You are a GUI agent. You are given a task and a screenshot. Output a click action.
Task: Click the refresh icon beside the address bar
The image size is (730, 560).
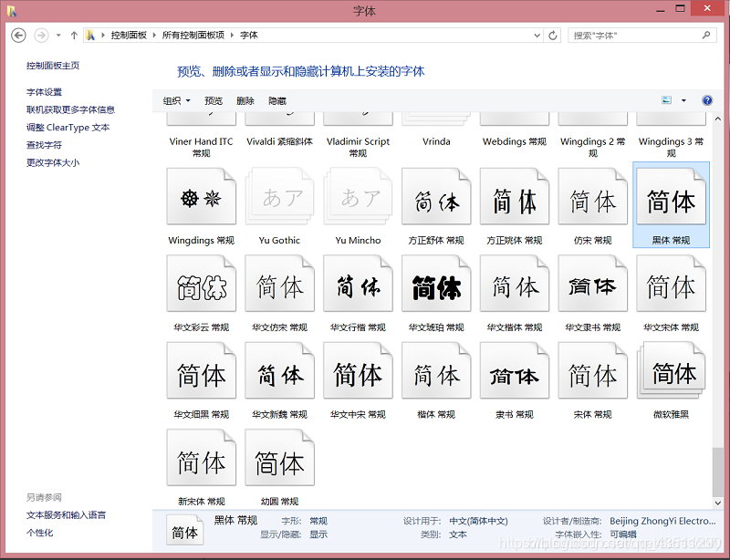click(553, 36)
